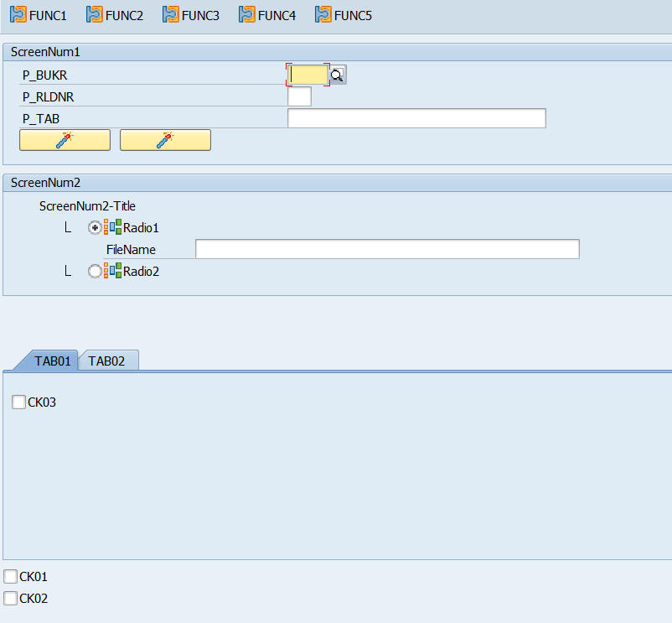Click the ScreenNum1 group header
This screenshot has width=672, height=623.
click(x=338, y=52)
